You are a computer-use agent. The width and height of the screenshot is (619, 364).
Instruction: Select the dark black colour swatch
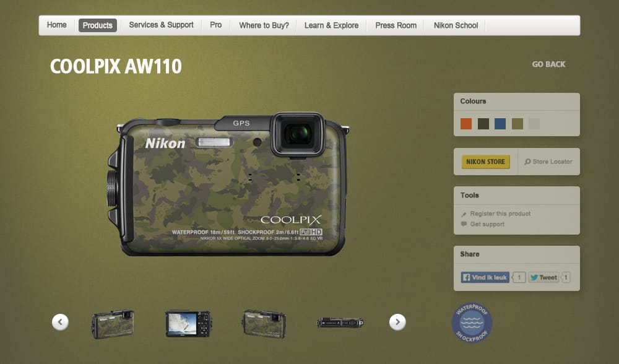pyautogui.click(x=483, y=124)
